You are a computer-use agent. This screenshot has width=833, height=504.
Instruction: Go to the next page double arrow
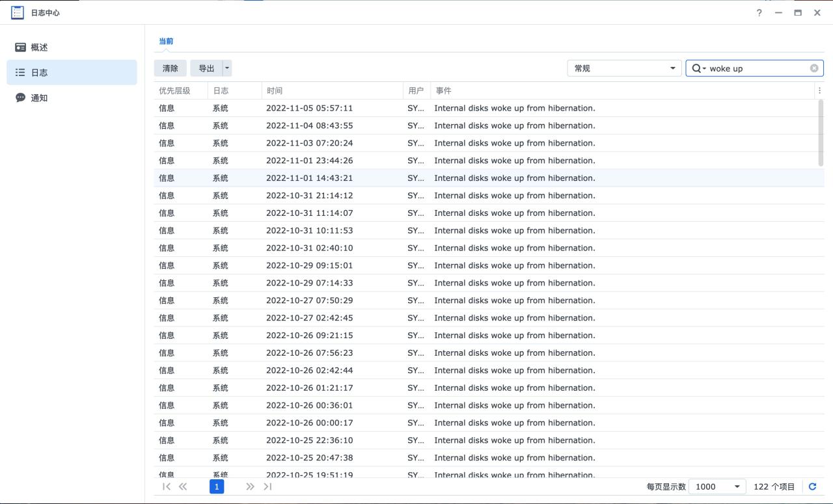pos(250,486)
